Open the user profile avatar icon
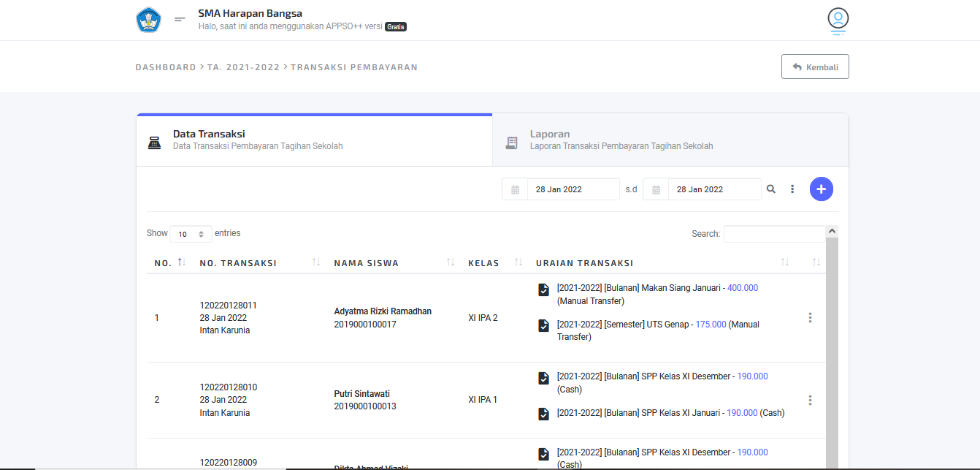 pos(838,18)
